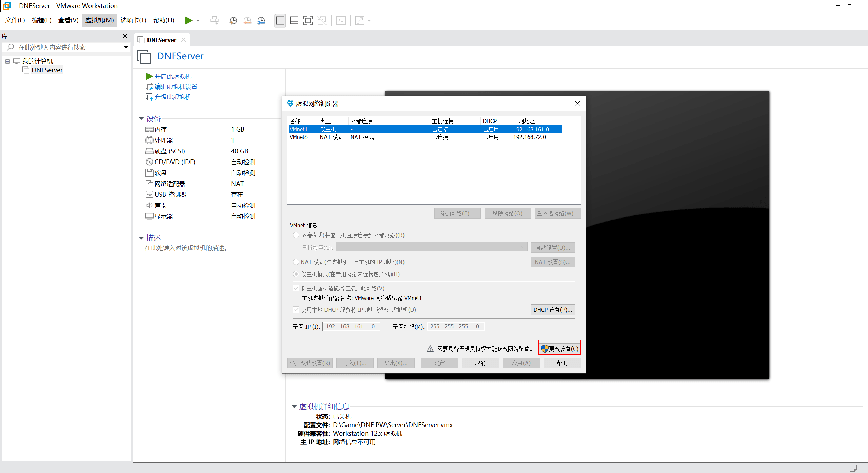
Task: Click the DHCP 设置(P)... button
Action: tap(553, 310)
